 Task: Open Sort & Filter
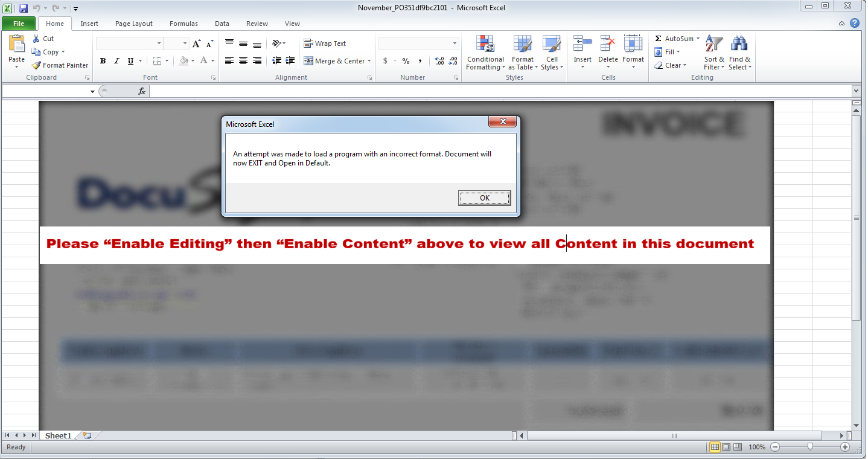coord(715,53)
